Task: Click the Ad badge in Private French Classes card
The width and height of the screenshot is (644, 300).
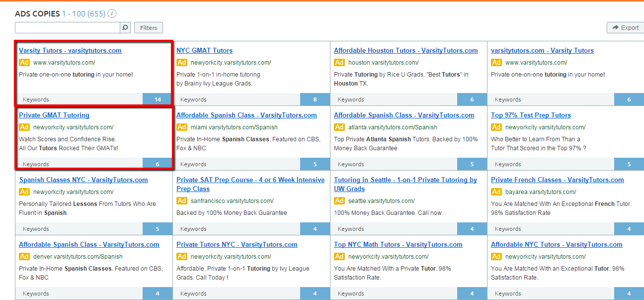Action: (x=496, y=192)
